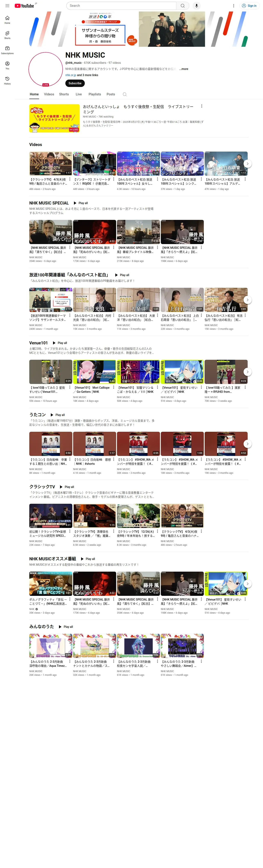Open options for ポルノグラフィティ 言伝 video
263x868 pixels.
(70, 600)
